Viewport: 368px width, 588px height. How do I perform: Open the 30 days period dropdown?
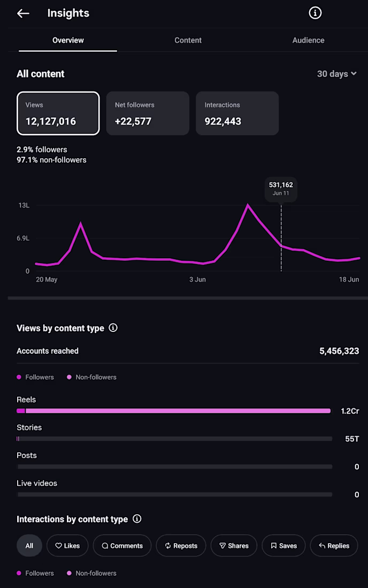click(336, 74)
